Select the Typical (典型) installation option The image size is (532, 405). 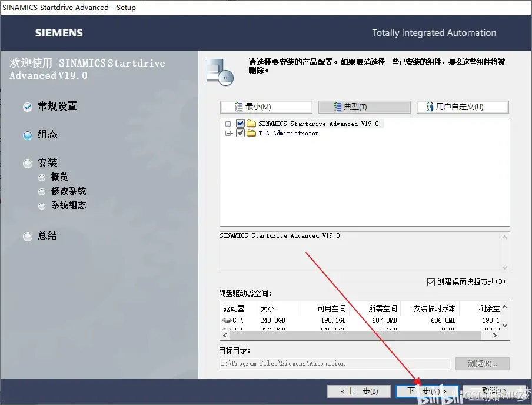(364, 107)
